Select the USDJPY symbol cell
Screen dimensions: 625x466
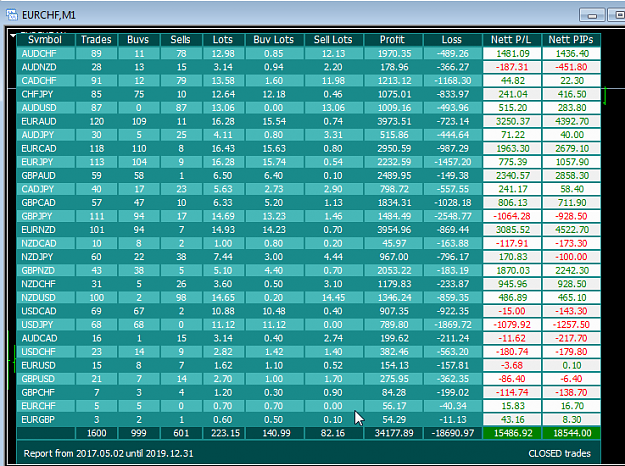(45, 324)
